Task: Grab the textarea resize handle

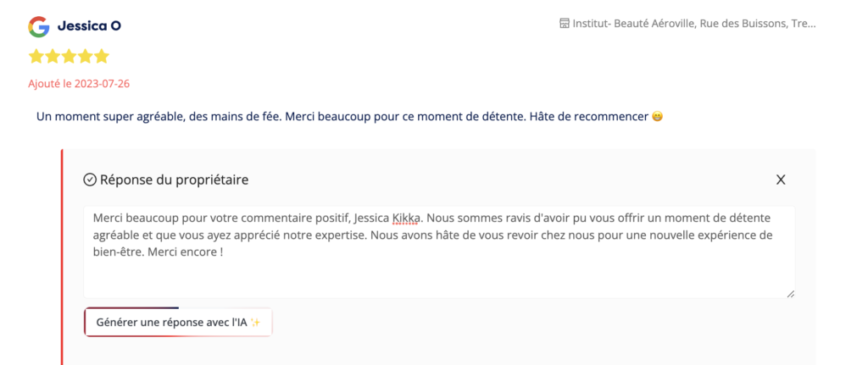Action: (790, 293)
